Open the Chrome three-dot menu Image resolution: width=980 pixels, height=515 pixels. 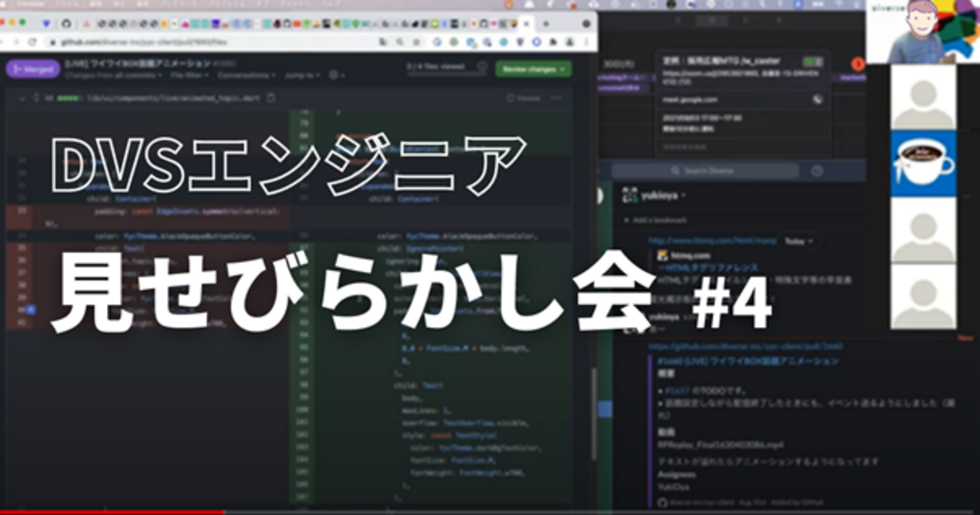coord(587,42)
